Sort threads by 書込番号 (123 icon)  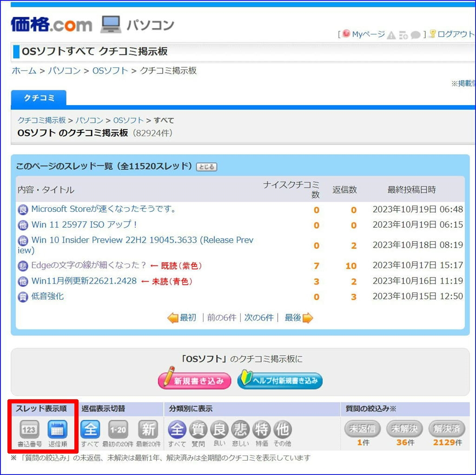(29, 429)
